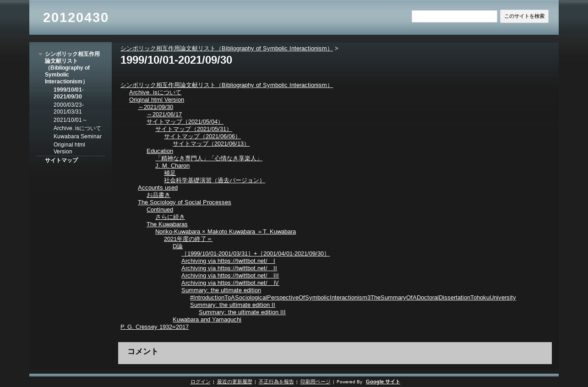Open sidebar Archive. isについて
Viewport: 588px width, 387px height.
(x=77, y=128)
